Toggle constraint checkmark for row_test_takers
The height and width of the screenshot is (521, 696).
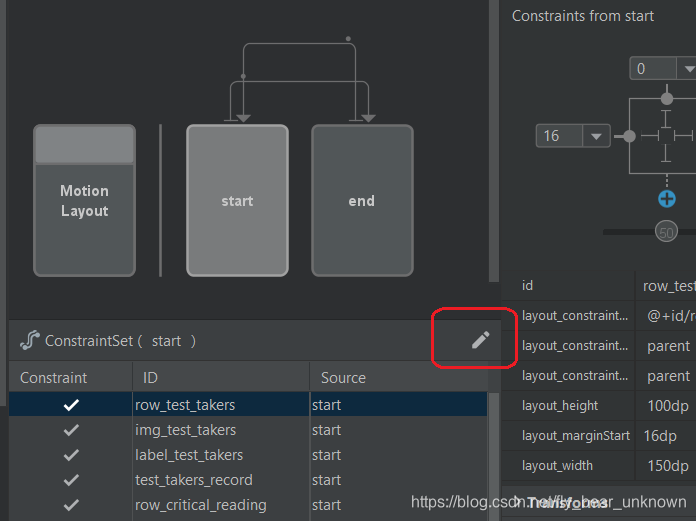[x=71, y=405]
